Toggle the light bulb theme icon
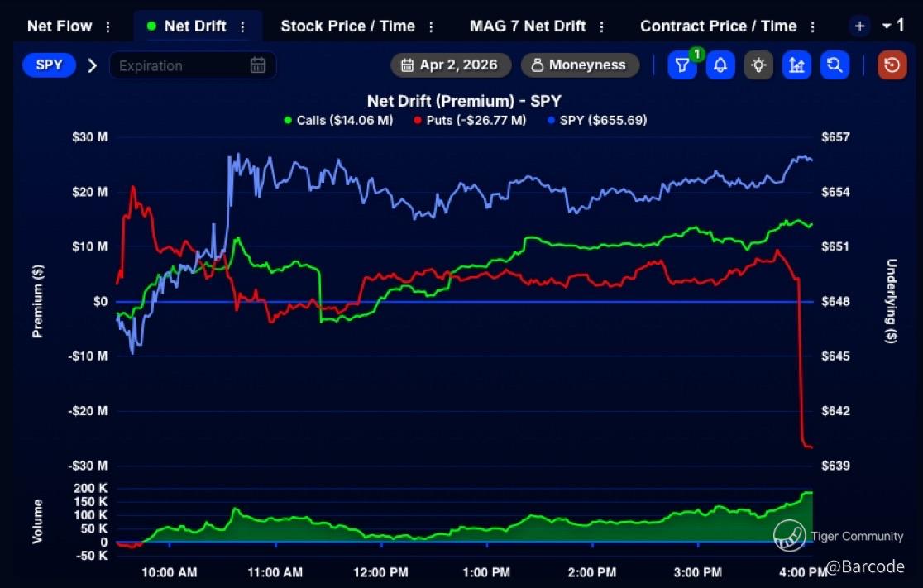This screenshot has width=923, height=588. pyautogui.click(x=758, y=65)
